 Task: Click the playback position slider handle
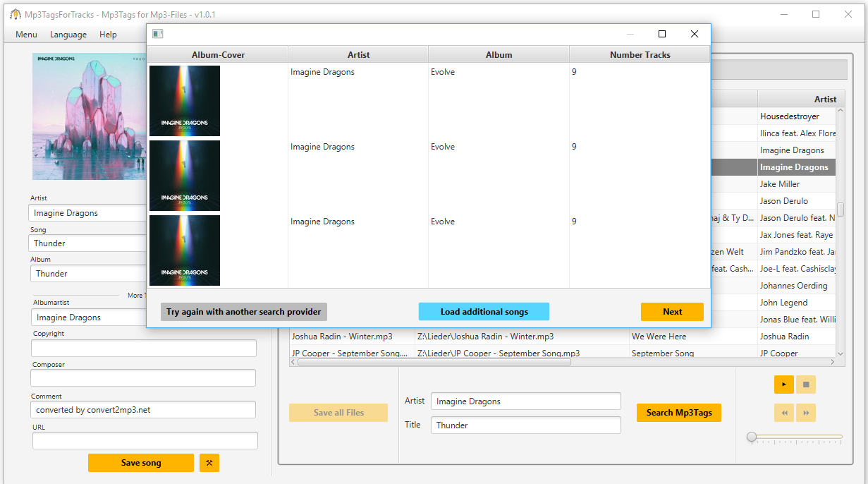click(x=752, y=437)
